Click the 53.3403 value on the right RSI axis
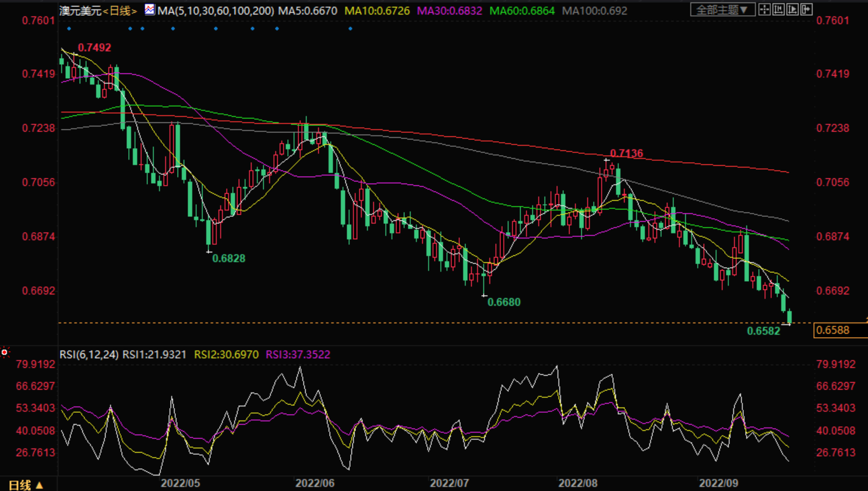Screen dimensions: 868x491 click(x=836, y=408)
